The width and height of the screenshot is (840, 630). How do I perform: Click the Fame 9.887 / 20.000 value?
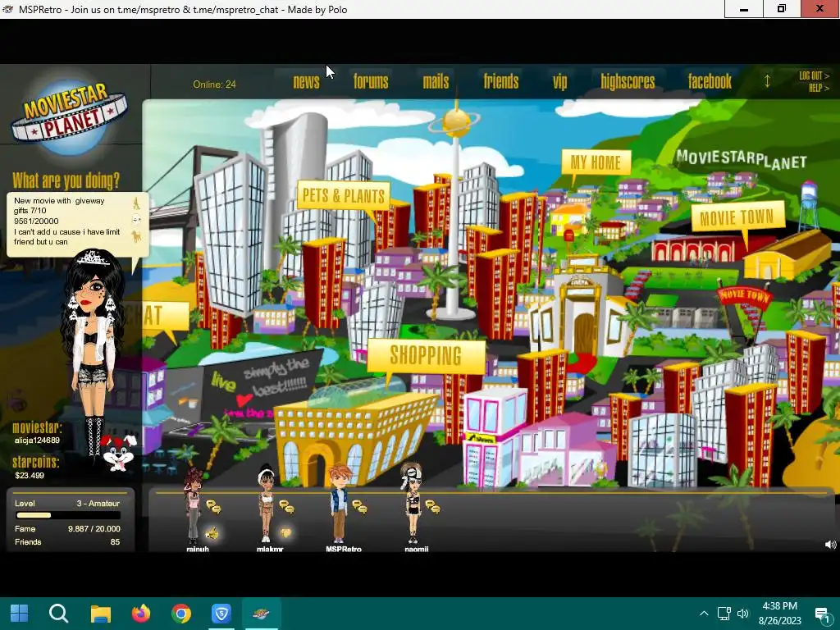[94, 529]
